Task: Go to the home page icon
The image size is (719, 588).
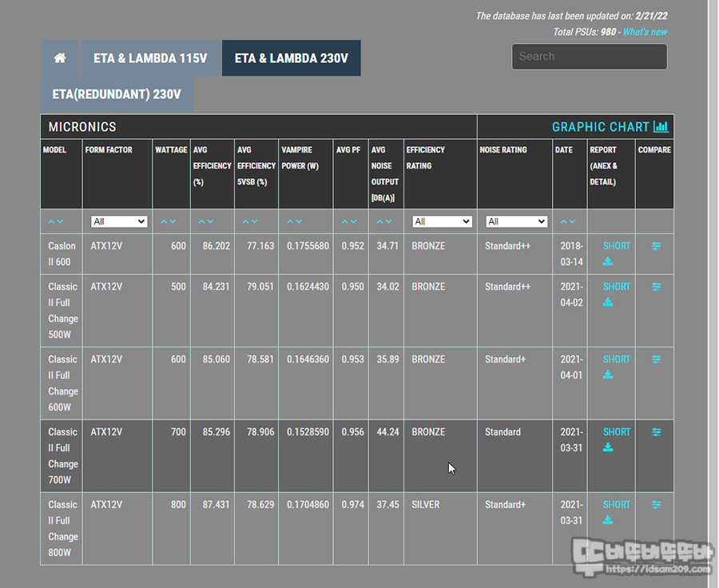Action: [60, 58]
